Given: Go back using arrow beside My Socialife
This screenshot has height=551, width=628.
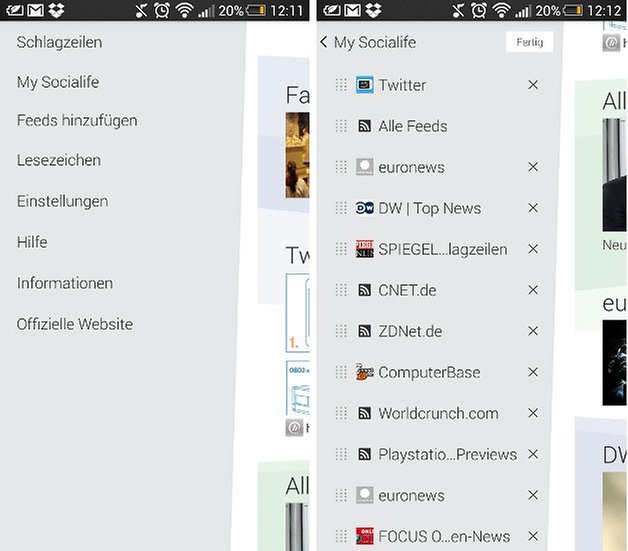Looking at the screenshot, I should point(324,42).
